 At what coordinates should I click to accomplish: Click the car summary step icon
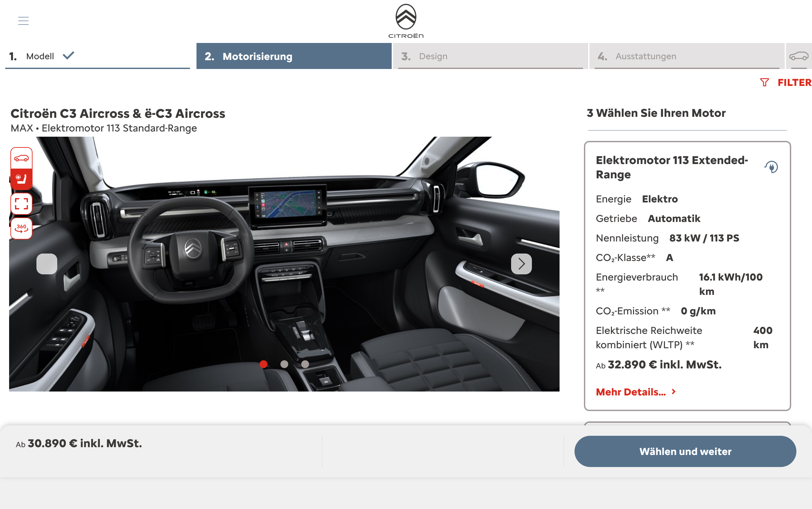799,56
